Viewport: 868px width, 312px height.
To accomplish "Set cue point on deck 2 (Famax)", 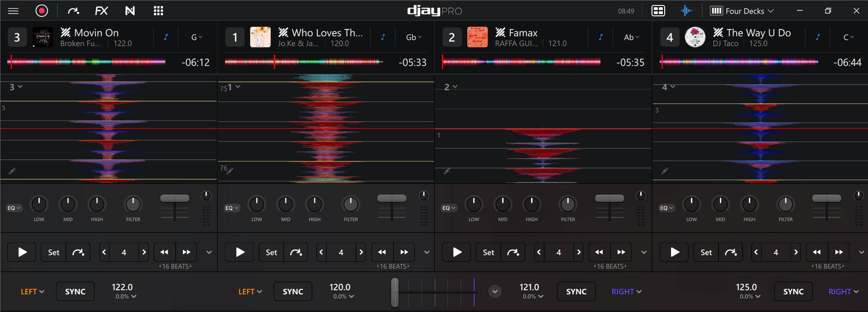I will coord(488,252).
